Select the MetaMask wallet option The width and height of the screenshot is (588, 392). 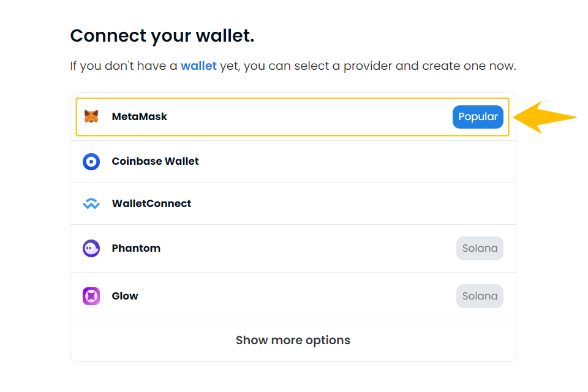point(293,117)
